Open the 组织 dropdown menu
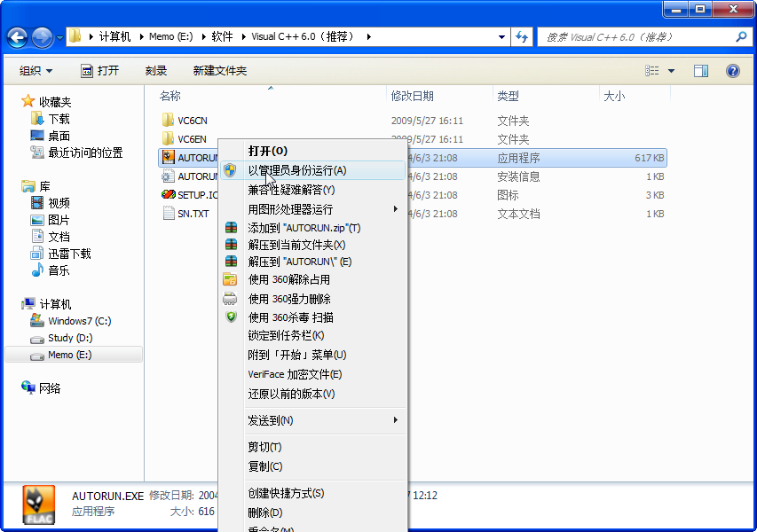Image resolution: width=757 pixels, height=532 pixels. click(x=35, y=71)
